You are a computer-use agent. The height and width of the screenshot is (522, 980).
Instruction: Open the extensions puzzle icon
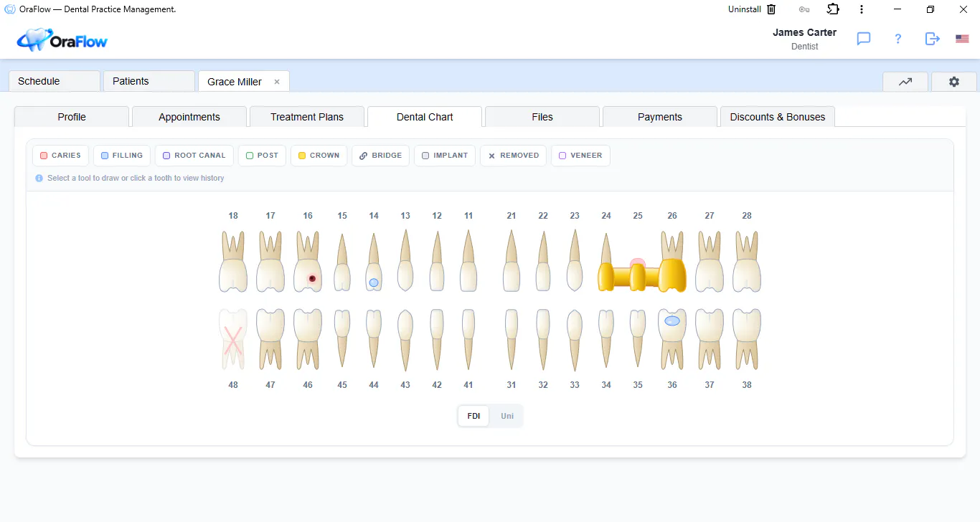833,9
